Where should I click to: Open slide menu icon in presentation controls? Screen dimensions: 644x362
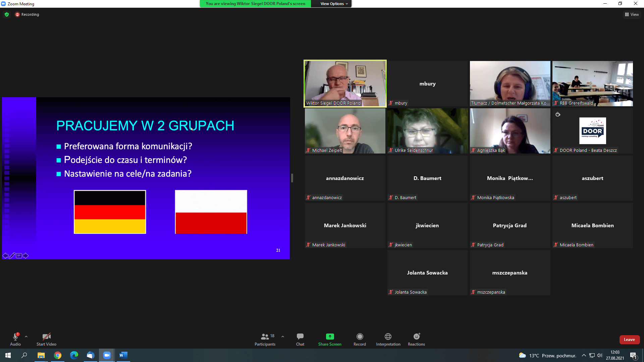click(19, 256)
